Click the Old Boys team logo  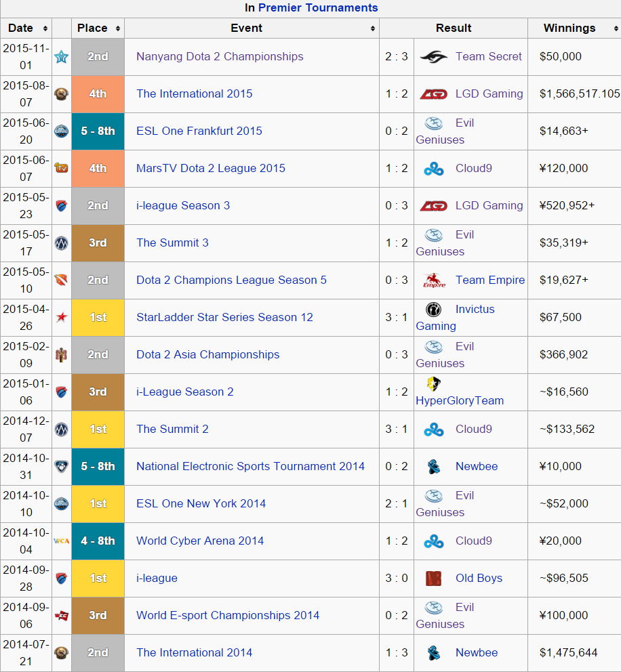coord(433,579)
